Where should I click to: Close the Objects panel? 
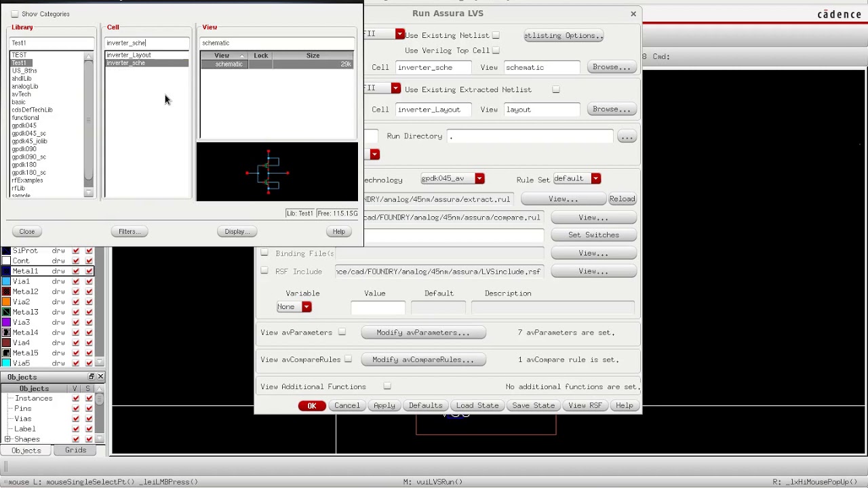[x=100, y=377]
